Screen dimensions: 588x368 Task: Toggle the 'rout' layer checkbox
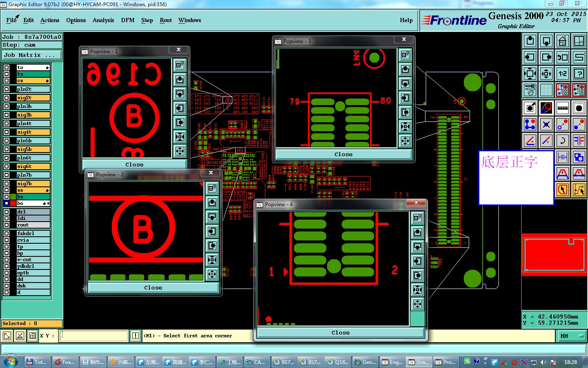pos(7,225)
